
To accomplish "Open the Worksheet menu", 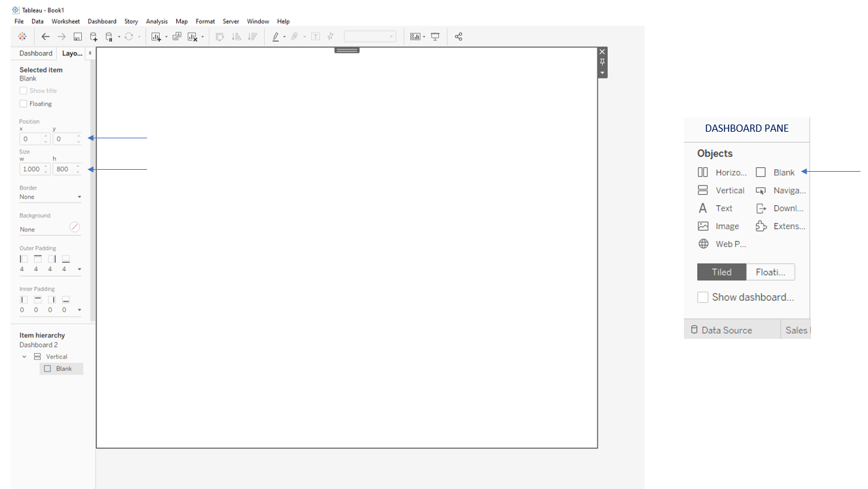I will pos(66,22).
